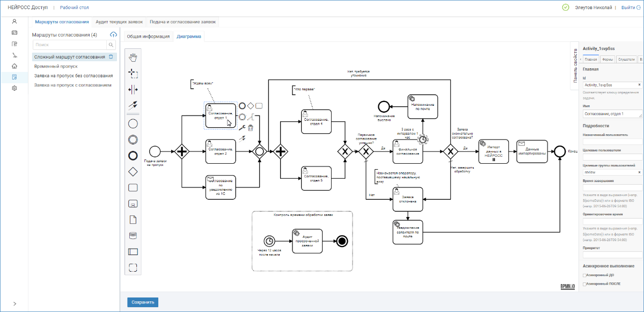Open the wrench change-type icon next to the task

tap(243, 127)
